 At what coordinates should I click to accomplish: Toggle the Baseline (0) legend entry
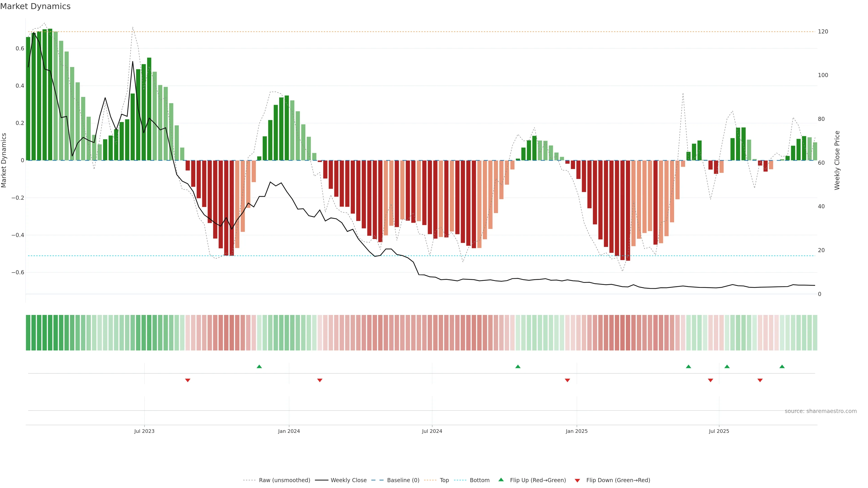coord(403,480)
